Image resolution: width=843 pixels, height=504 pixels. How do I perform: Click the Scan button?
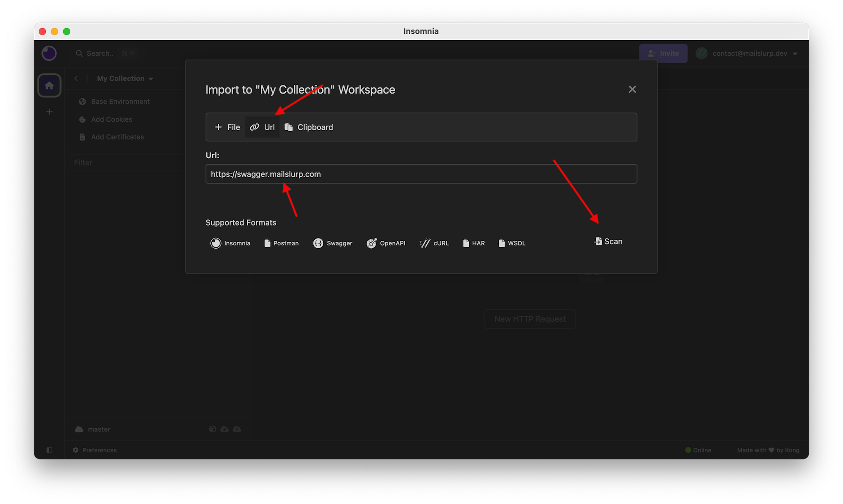click(x=608, y=242)
